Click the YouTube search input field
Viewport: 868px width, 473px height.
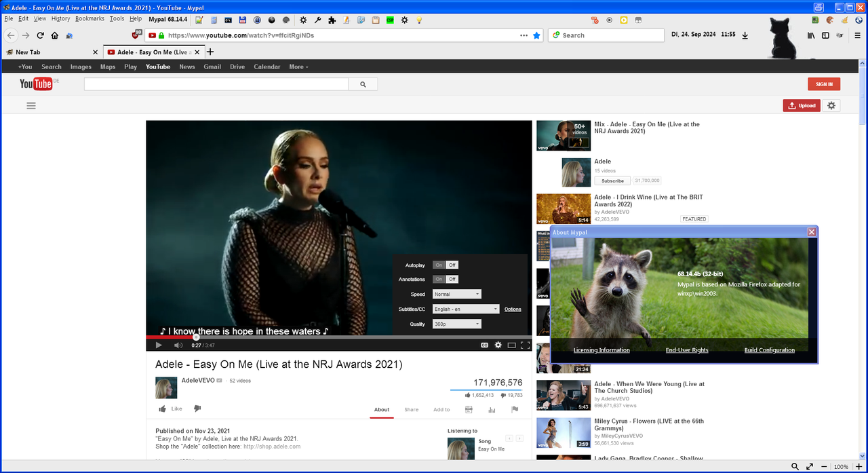(x=216, y=84)
